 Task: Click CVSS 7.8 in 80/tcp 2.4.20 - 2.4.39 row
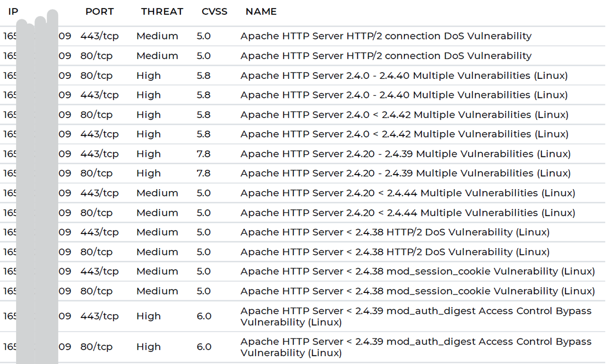tap(204, 174)
